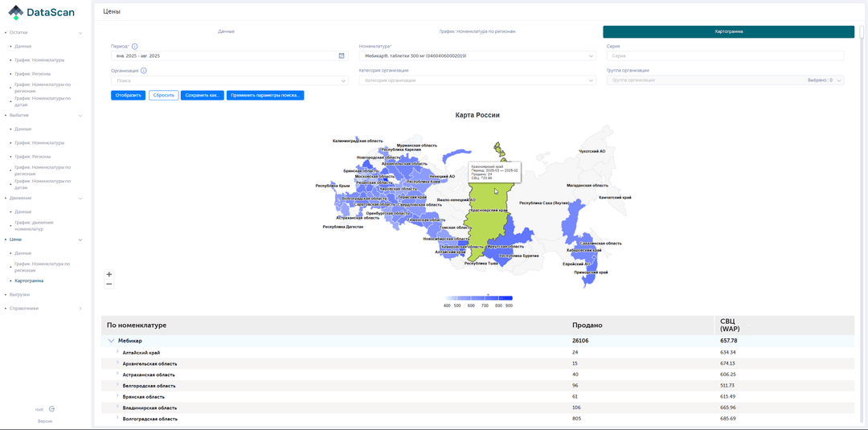Open Выбытия График: Регионы in sidebar
The width and height of the screenshot is (868, 430).
[x=33, y=156]
